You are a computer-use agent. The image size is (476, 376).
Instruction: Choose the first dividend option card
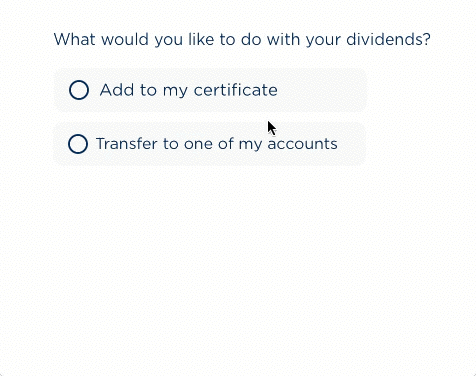tap(210, 90)
